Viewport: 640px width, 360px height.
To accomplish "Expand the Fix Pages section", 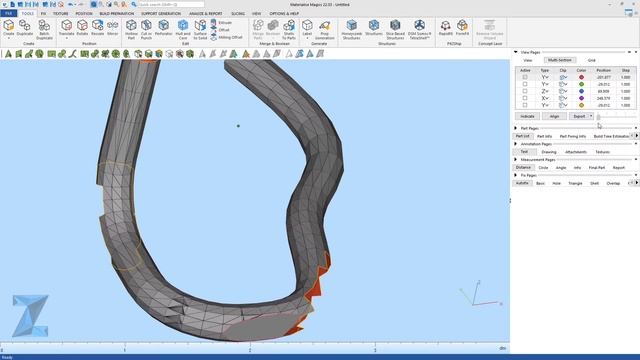I will 516,175.
